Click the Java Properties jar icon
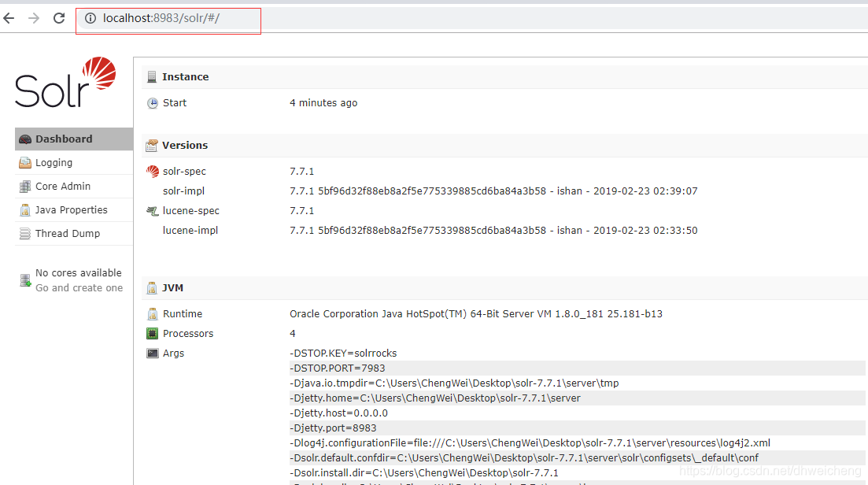 coord(25,210)
